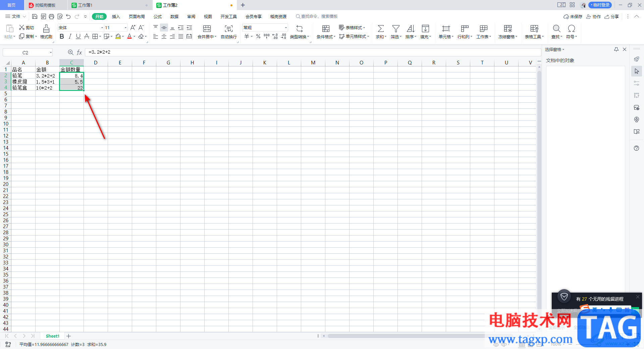This screenshot has height=349, width=644.
Task: Toggle Wrap Text (自动换行)
Action: [x=229, y=32]
